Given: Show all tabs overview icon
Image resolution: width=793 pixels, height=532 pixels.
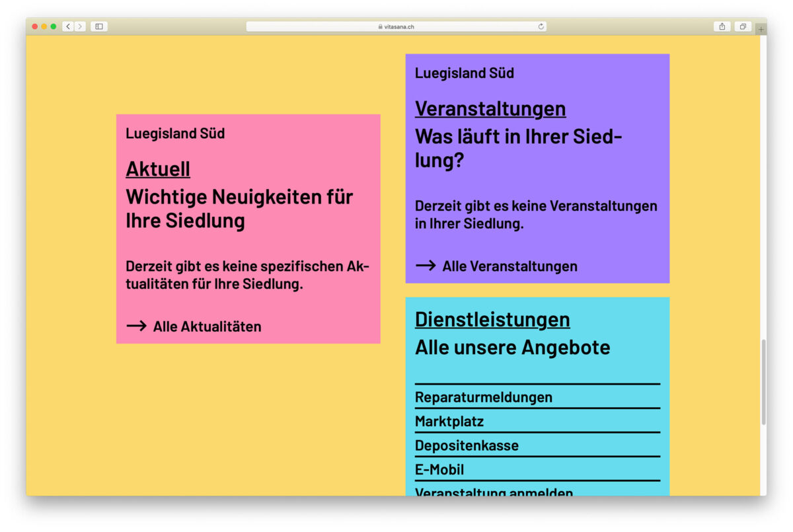Looking at the screenshot, I should point(743,26).
